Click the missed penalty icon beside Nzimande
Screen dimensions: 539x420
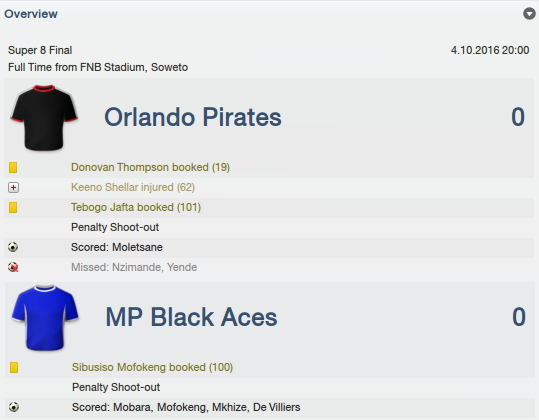point(13,267)
